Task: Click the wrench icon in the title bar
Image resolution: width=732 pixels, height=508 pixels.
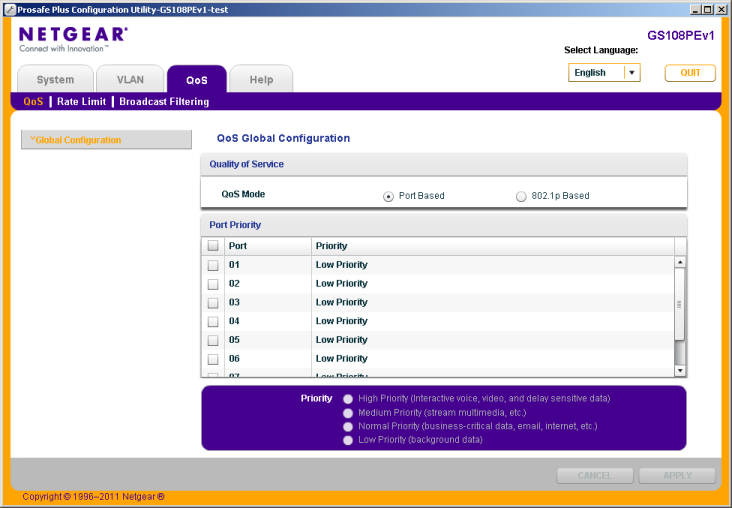Action: pyautogui.click(x=9, y=10)
